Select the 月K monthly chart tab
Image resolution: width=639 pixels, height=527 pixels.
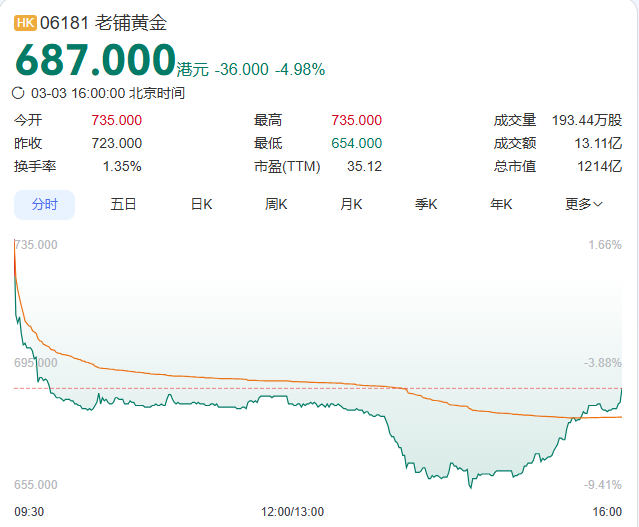click(351, 204)
